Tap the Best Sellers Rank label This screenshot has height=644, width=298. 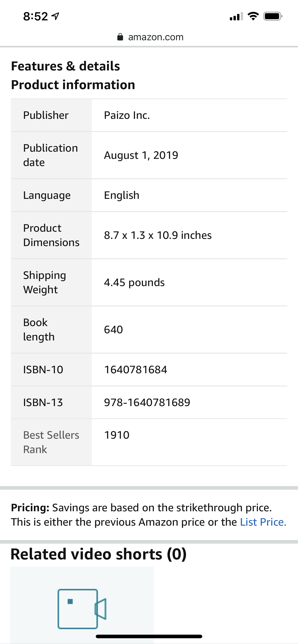(x=51, y=442)
